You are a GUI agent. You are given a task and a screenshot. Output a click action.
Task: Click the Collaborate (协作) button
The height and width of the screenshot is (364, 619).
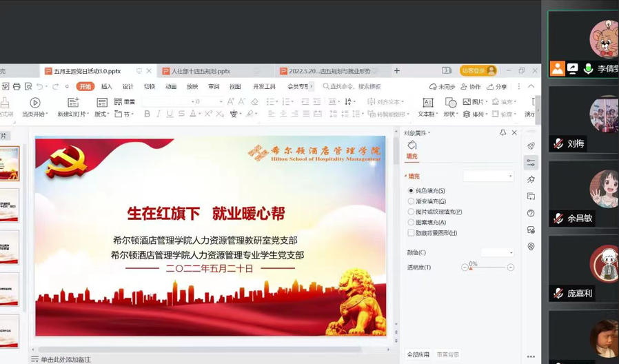point(471,86)
